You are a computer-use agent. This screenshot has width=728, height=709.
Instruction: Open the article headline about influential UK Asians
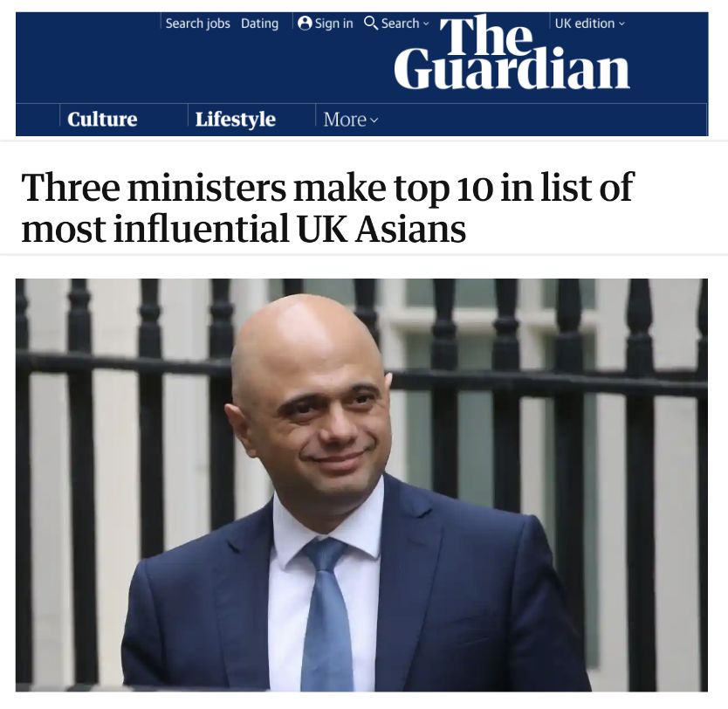coord(327,208)
